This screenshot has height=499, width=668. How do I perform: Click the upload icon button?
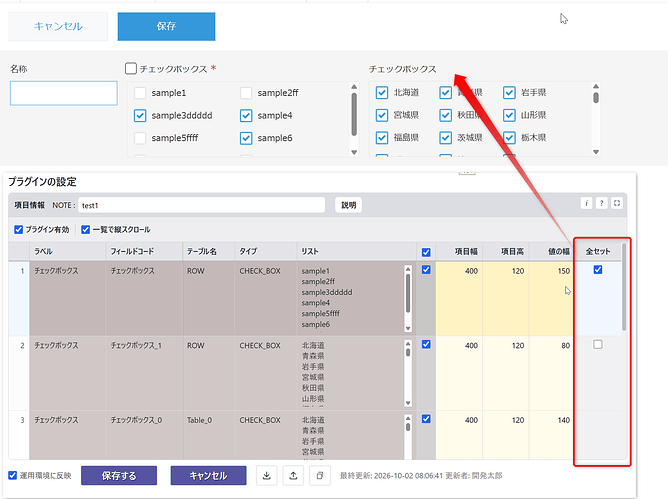[293, 475]
